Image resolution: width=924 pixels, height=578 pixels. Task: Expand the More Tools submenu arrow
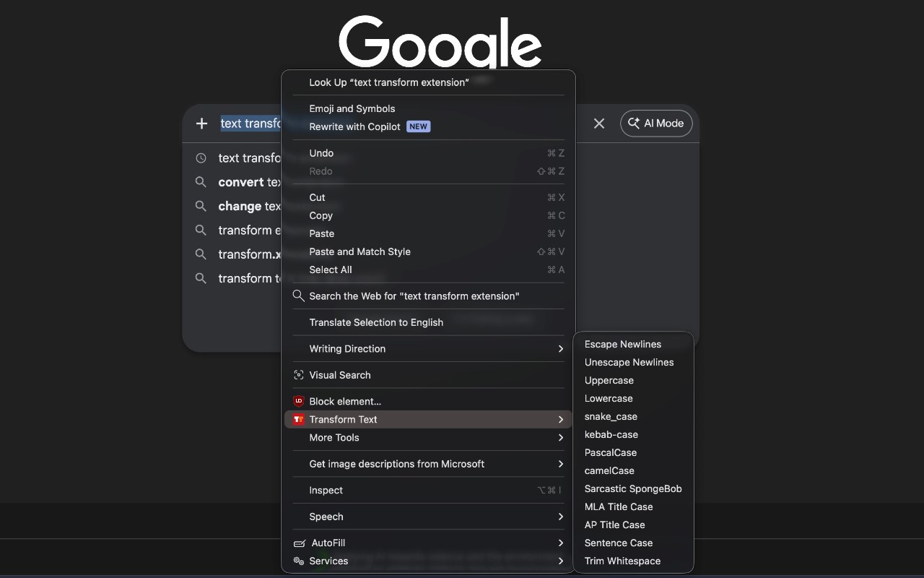point(561,438)
